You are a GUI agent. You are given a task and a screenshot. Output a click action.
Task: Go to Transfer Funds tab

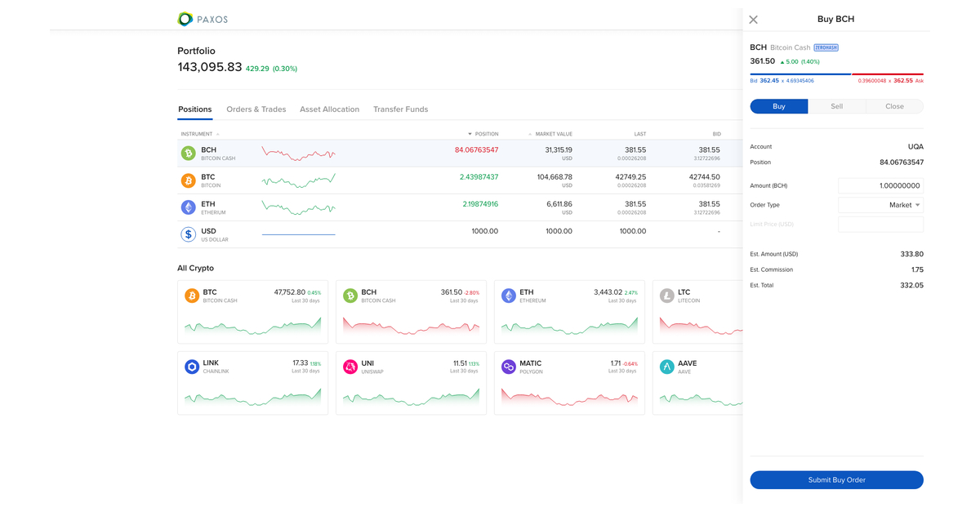tap(400, 109)
